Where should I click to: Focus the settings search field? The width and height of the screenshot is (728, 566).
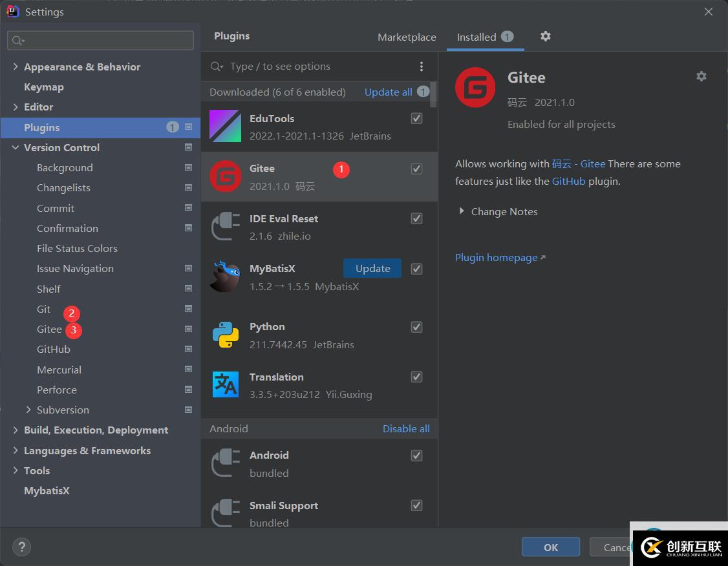[100, 40]
